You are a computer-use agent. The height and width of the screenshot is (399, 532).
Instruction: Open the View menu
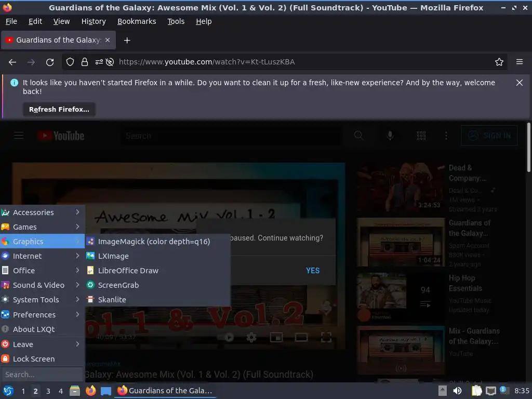[61, 21]
